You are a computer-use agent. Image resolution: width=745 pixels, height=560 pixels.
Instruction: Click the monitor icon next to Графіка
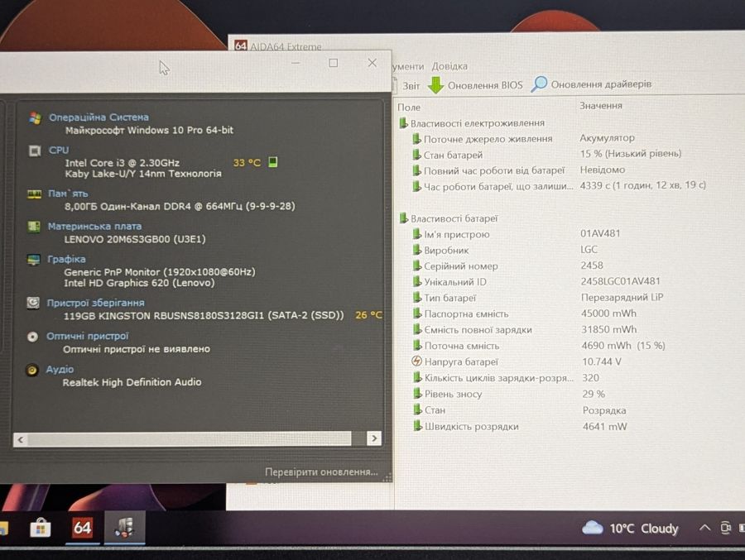click(34, 260)
